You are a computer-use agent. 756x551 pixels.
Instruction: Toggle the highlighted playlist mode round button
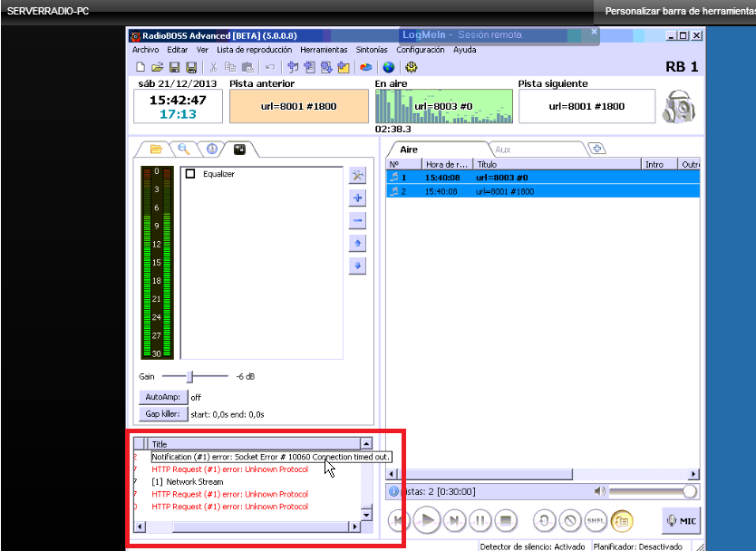pos(622,520)
